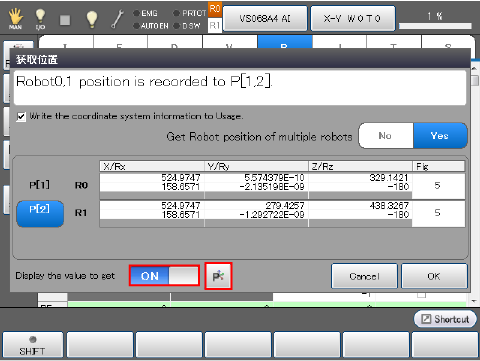480x361 pixels.
Task: Open the VS06844 AI robot type button
Action: [265, 18]
